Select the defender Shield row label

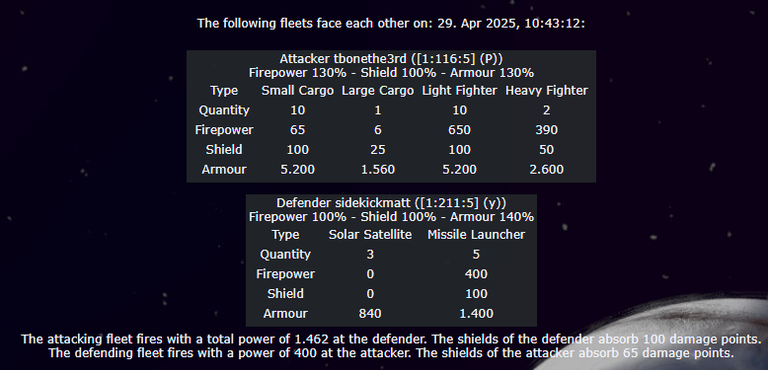coord(286,294)
